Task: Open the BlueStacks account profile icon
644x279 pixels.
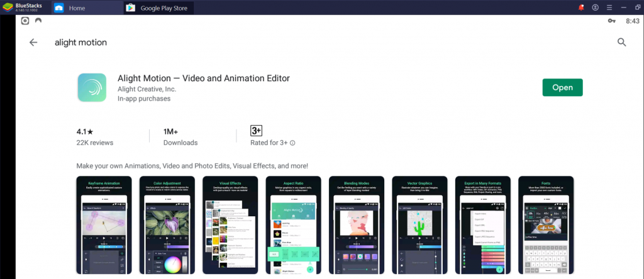Action: (595, 8)
